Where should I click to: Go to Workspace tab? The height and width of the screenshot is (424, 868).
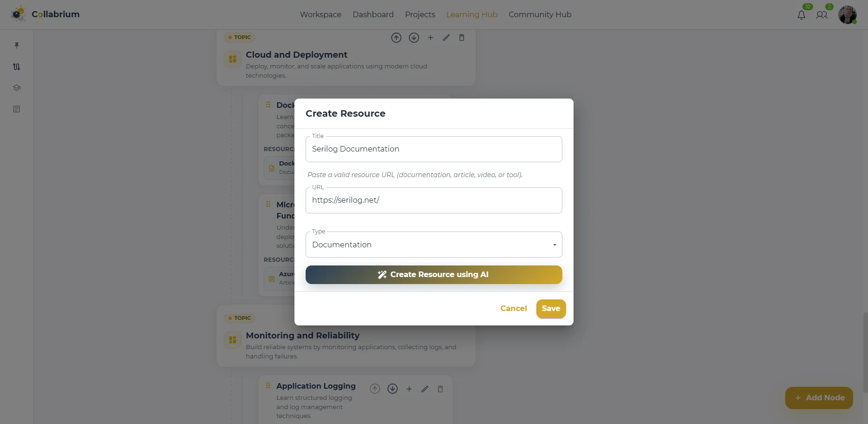(320, 14)
